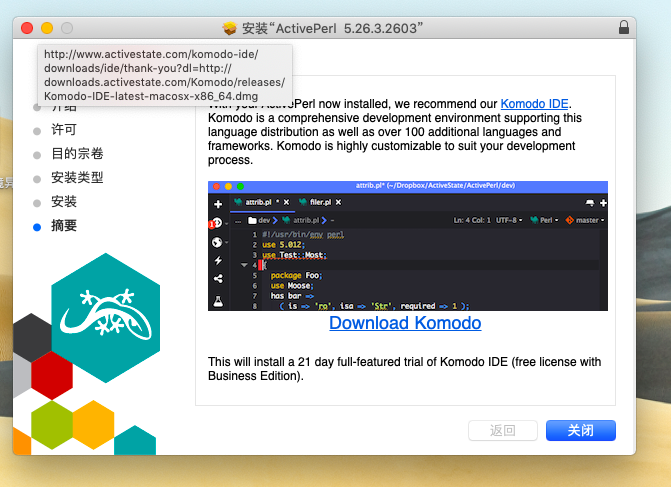Click the blue 关闭 button
Screen dimensions: 671x487
(581, 430)
